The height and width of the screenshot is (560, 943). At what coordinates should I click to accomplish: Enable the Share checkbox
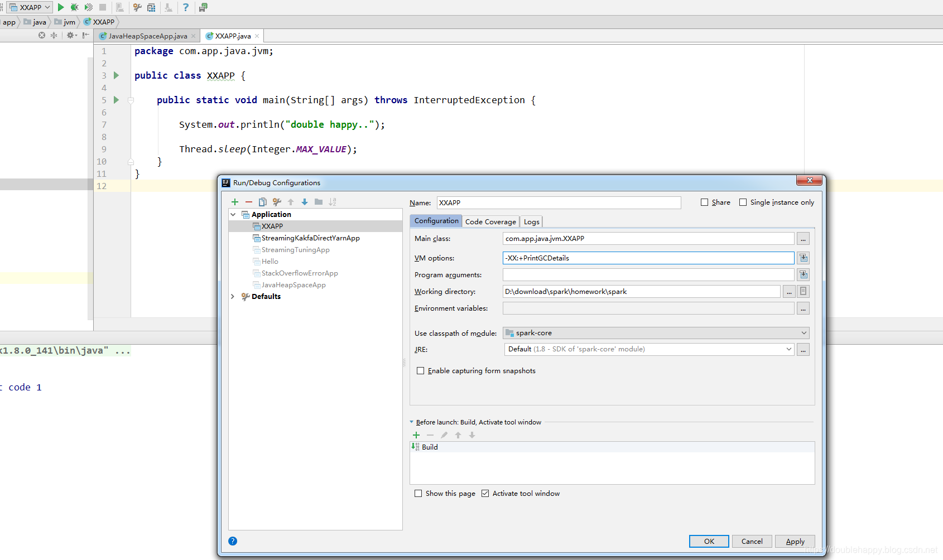[x=705, y=202]
